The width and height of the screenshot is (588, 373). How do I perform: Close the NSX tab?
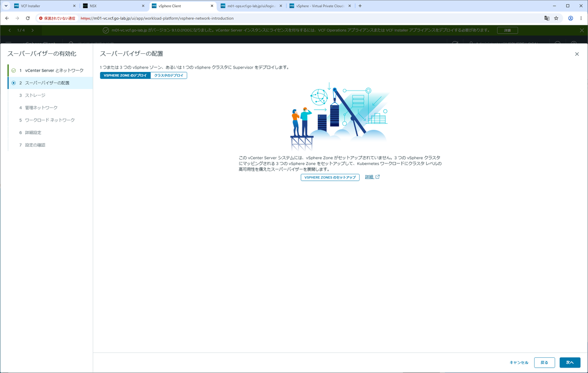pyautogui.click(x=144, y=6)
